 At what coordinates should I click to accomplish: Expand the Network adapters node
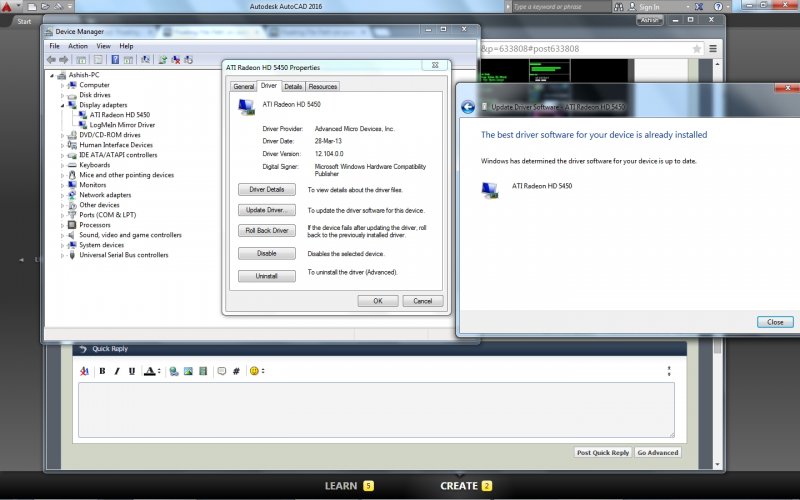62,195
